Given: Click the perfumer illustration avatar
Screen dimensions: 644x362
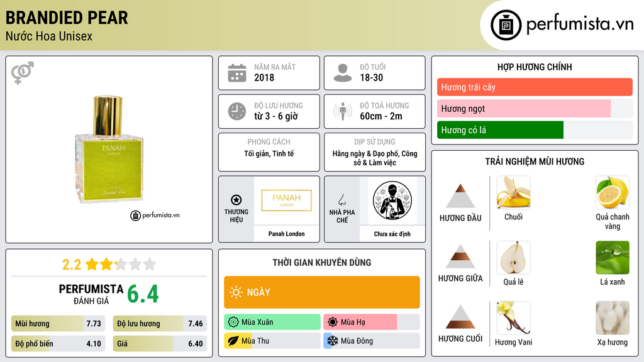Looking at the screenshot, I should pyautogui.click(x=392, y=200).
